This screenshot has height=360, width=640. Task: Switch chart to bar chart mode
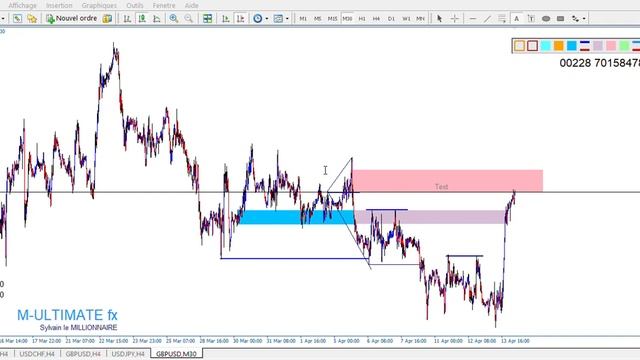tap(127, 18)
